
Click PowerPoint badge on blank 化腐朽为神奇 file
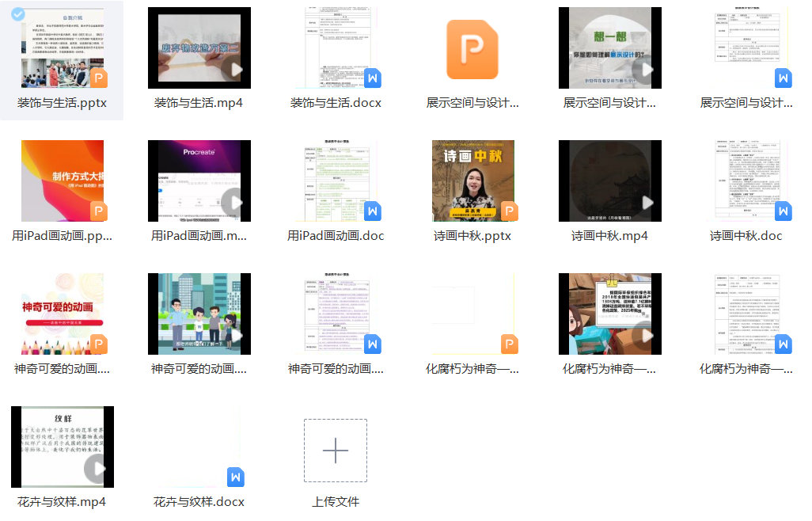509,344
